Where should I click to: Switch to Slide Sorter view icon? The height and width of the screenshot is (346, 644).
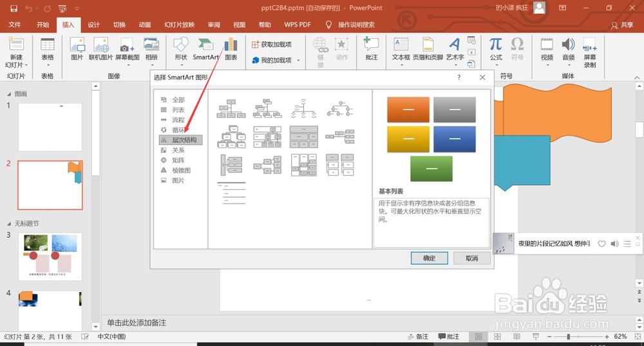pos(497,336)
